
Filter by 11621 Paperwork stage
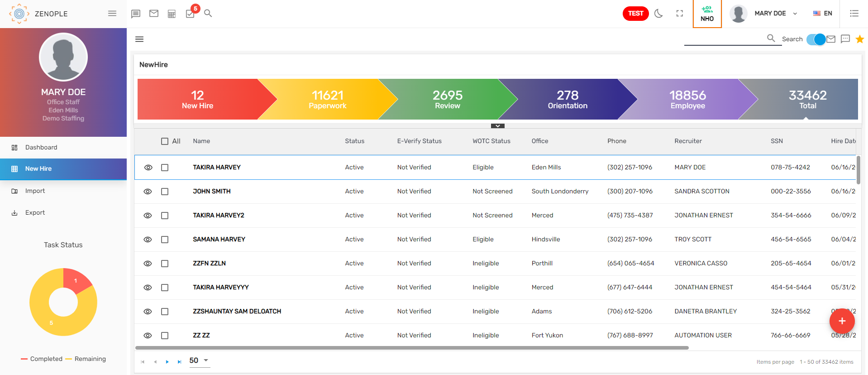(328, 99)
